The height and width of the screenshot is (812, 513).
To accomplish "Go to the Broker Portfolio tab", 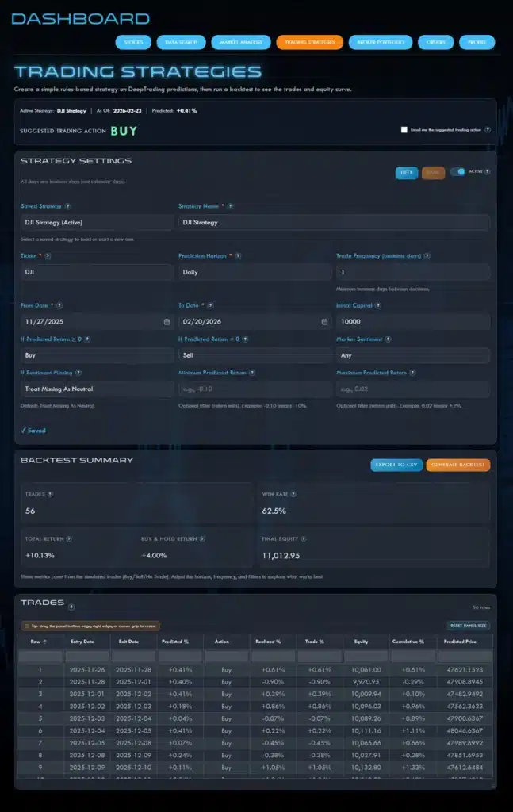I will (x=381, y=43).
